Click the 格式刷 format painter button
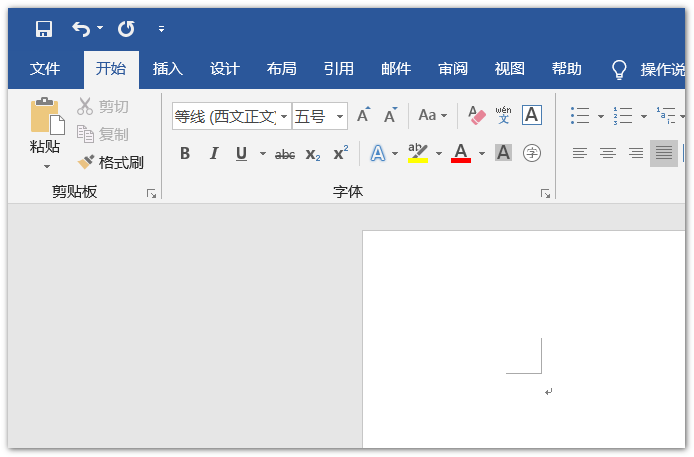 coord(111,162)
